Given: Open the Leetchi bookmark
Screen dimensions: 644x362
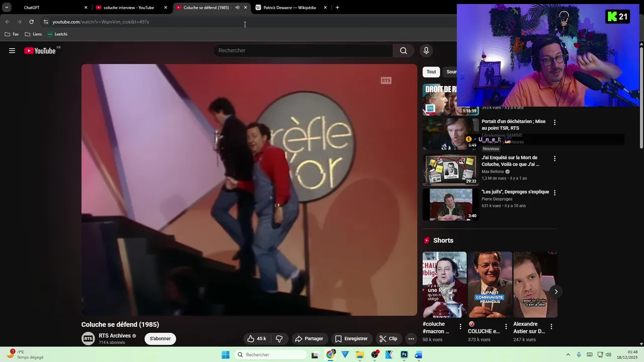Looking at the screenshot, I should tap(57, 34).
